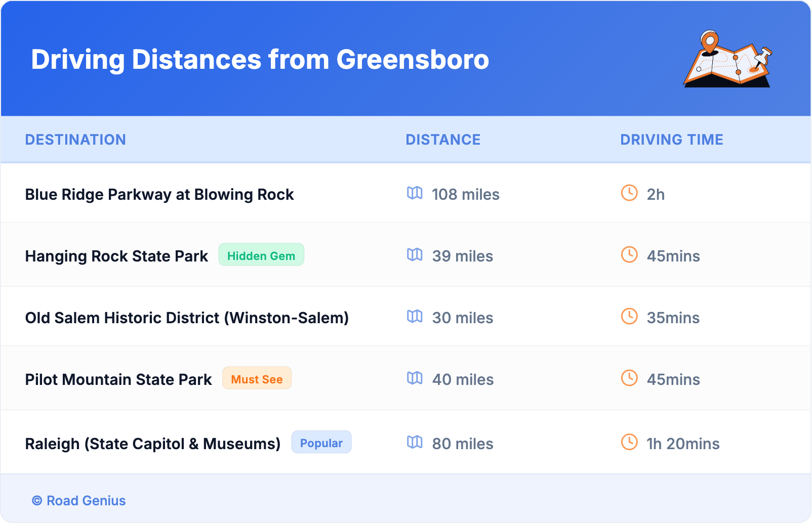Select the Must See badge

point(257,378)
